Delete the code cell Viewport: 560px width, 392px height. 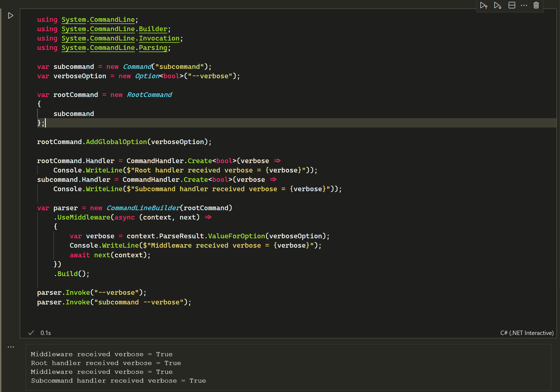click(x=536, y=5)
